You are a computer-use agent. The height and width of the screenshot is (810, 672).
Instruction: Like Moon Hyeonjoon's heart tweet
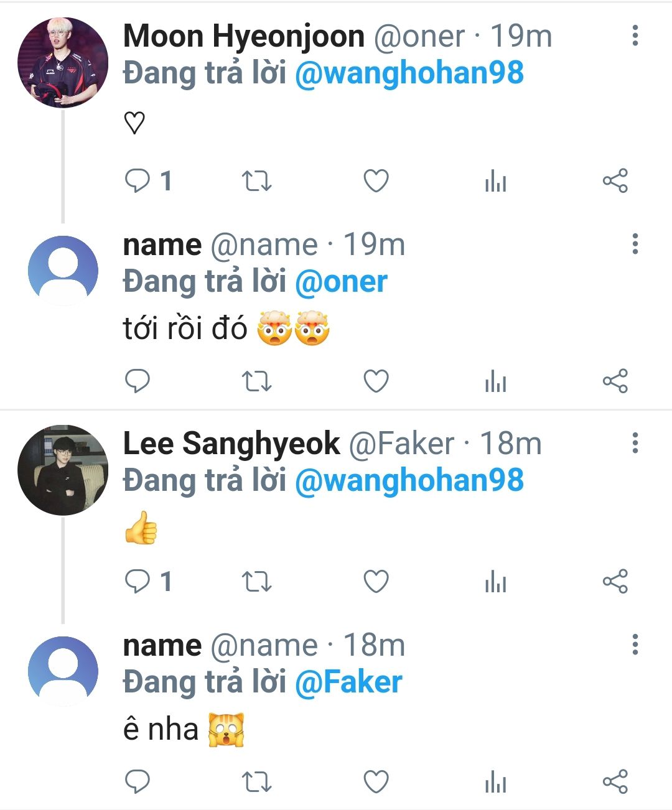tap(376, 181)
